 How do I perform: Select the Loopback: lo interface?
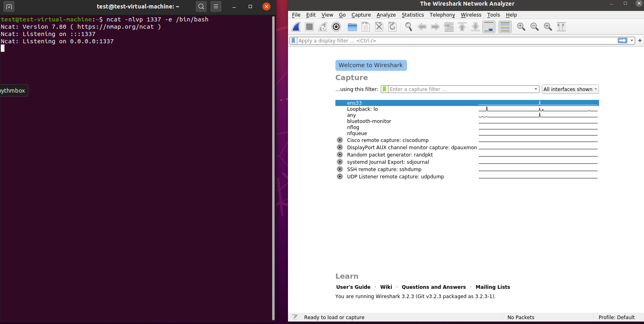click(x=362, y=109)
